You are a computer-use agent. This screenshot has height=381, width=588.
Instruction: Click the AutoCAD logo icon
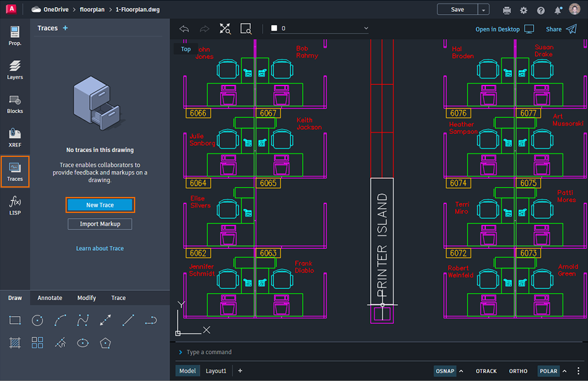click(11, 9)
